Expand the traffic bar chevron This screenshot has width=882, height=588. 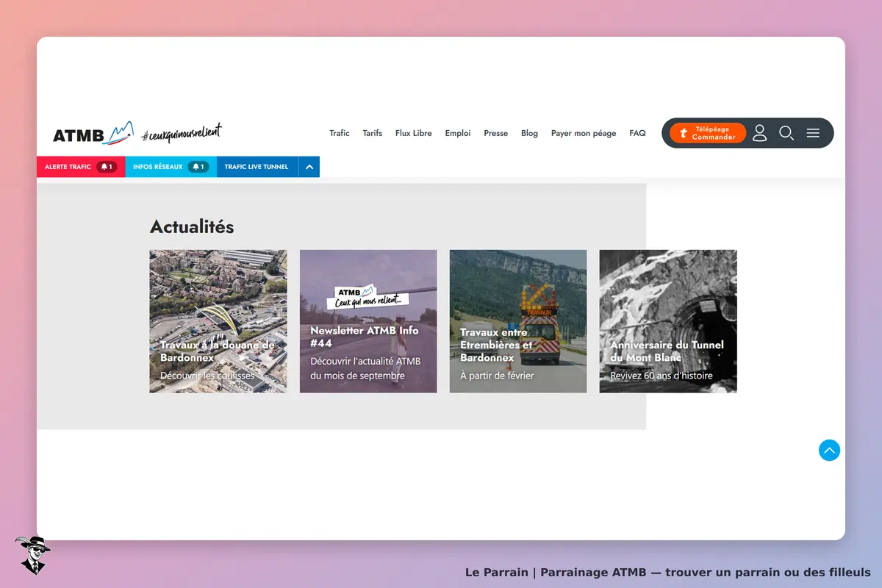(x=309, y=167)
